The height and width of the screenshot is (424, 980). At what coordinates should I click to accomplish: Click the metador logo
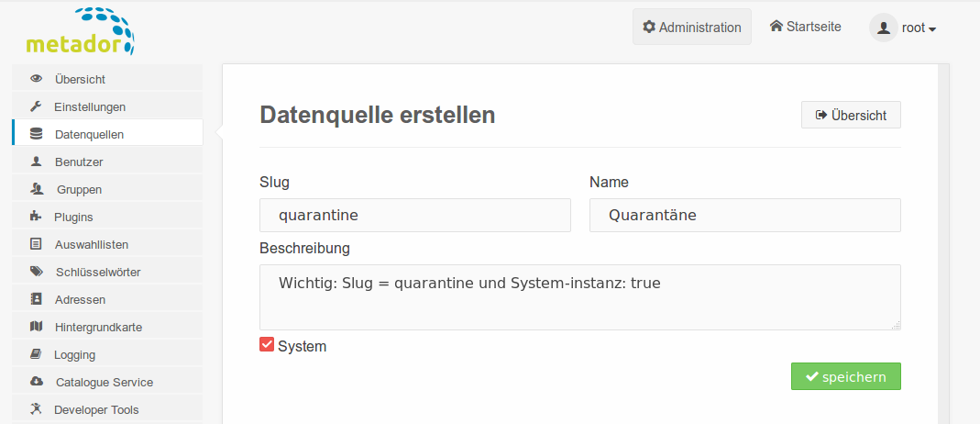(80, 31)
